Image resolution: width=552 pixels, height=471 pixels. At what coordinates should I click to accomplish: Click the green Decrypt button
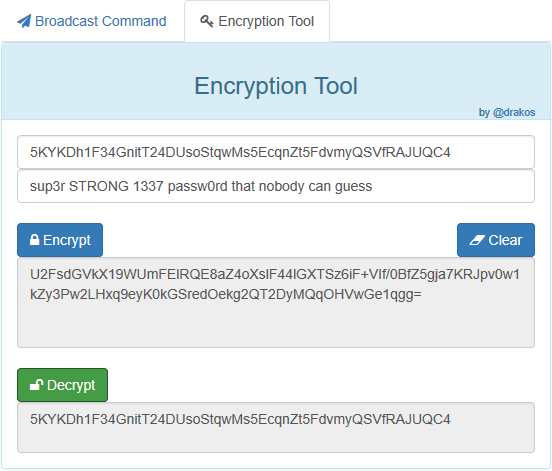click(x=62, y=385)
